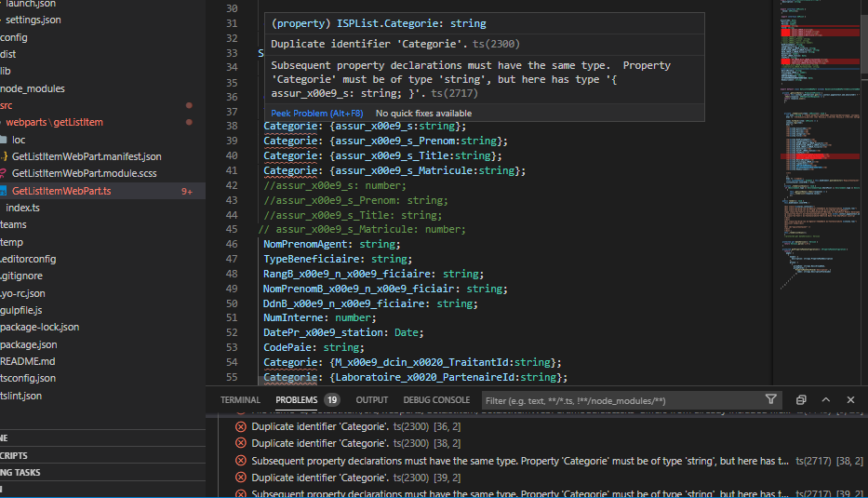Image resolution: width=868 pixels, height=498 pixels.
Task: Click CodePaie on line 53
Action: point(287,347)
